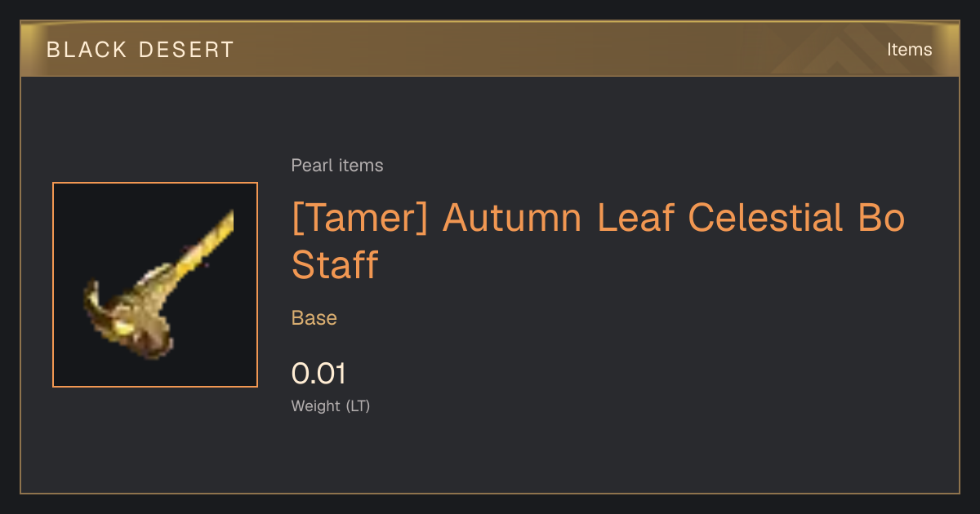
Task: Select the Base grade label
Action: pyautogui.click(x=314, y=318)
